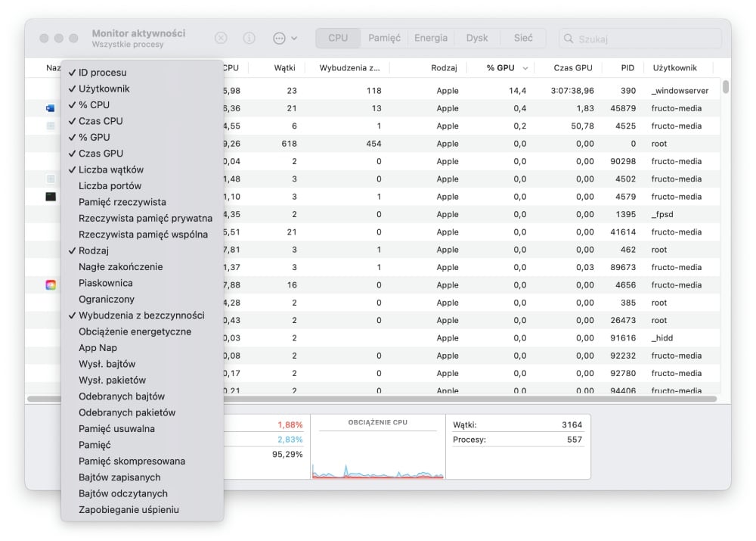Viewport: 756px width, 541px height.
Task: Enable Wysł. bajtów column
Action: (142, 364)
